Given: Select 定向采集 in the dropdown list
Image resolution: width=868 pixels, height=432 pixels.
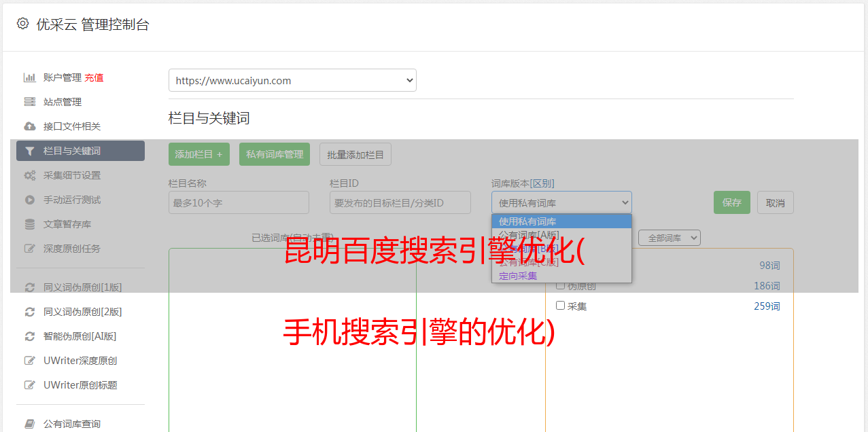Looking at the screenshot, I should (561, 276).
